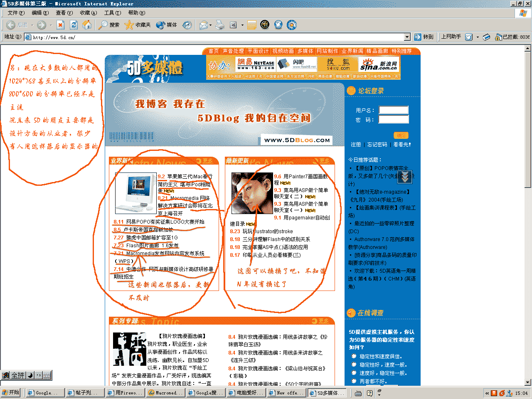Open the 精品画廊 navigation tab
This screenshot has width=532, height=399.
point(377,51)
